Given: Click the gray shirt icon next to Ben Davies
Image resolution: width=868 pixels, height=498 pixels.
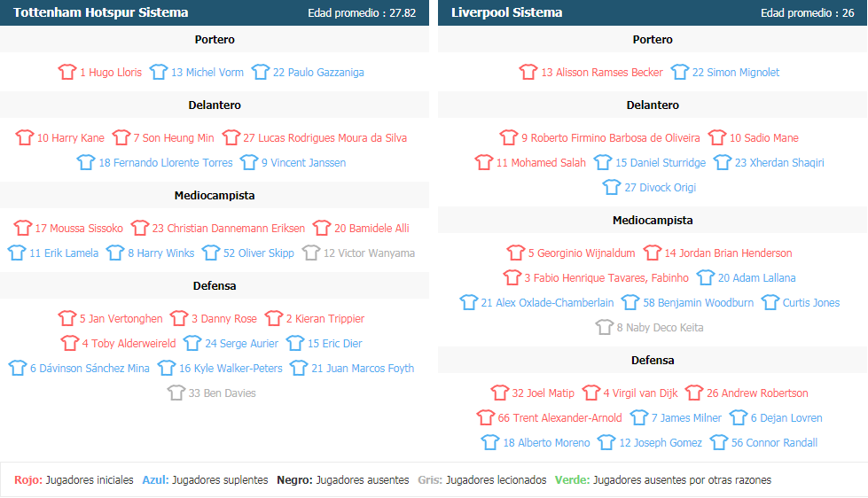Looking at the screenshot, I should click(x=176, y=393).
